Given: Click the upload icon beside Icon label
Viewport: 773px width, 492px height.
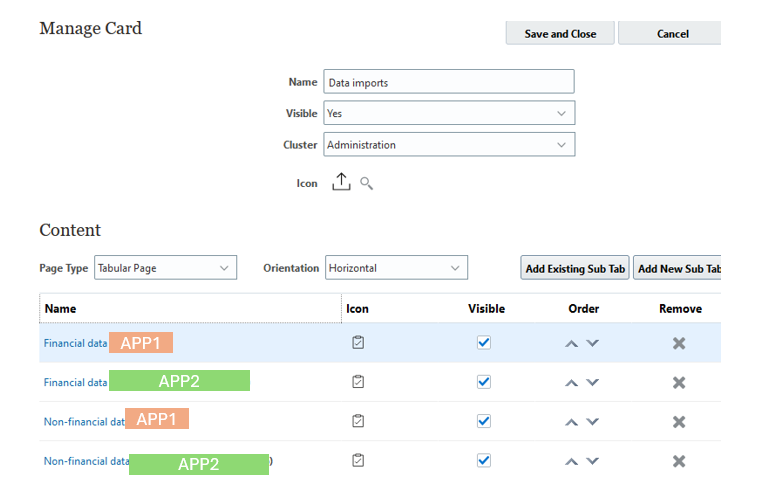Looking at the screenshot, I should 341,182.
